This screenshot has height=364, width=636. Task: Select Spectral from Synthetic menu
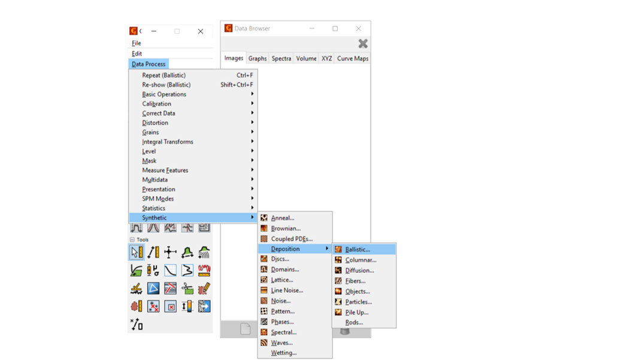(283, 332)
